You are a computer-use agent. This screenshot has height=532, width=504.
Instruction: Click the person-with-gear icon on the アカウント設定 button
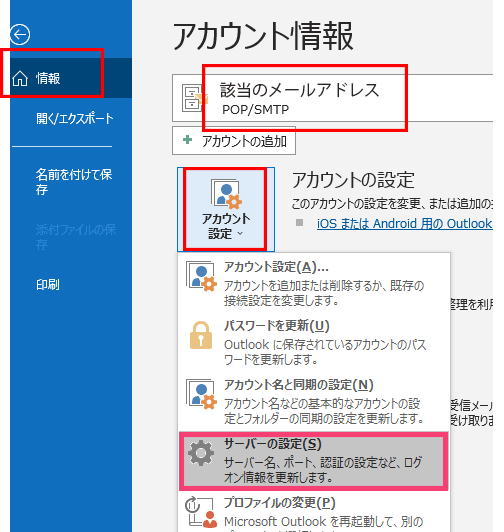click(226, 194)
